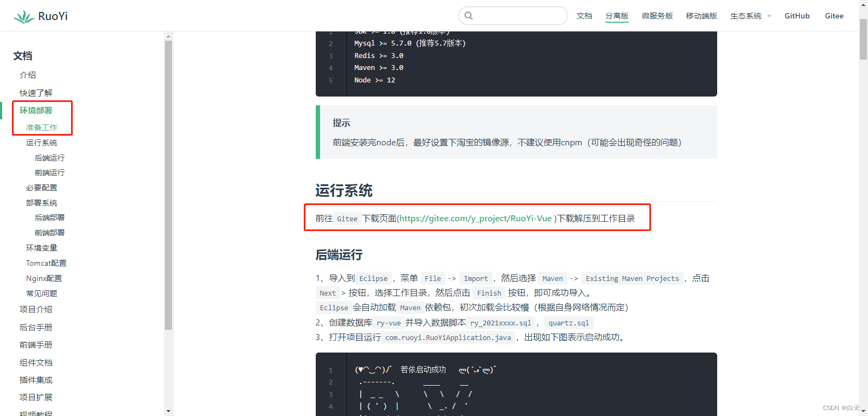Click the quartz.sql code text
This screenshot has height=416, width=868.
pyautogui.click(x=569, y=323)
